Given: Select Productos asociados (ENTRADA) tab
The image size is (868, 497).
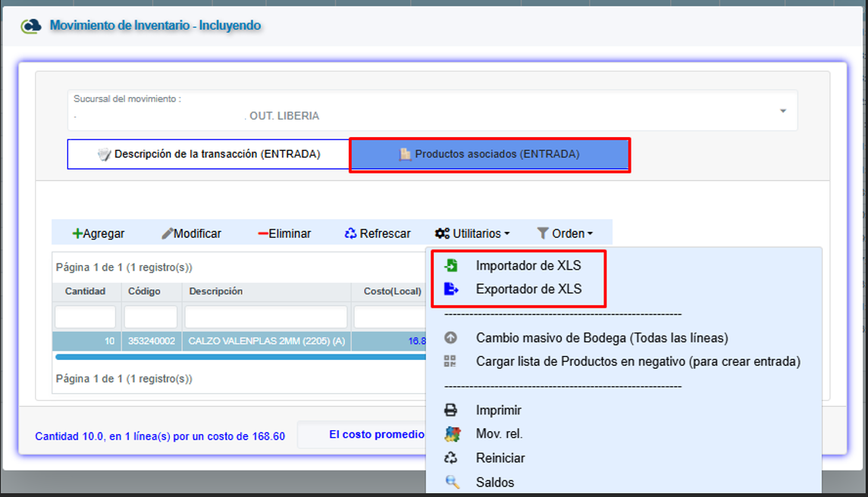Looking at the screenshot, I should click(489, 154).
